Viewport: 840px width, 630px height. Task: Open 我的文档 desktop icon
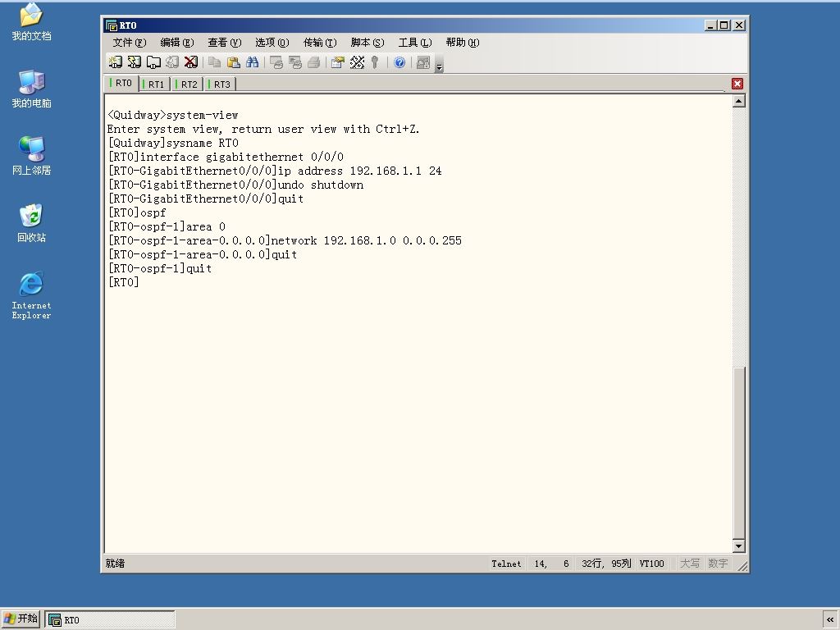click(32, 21)
